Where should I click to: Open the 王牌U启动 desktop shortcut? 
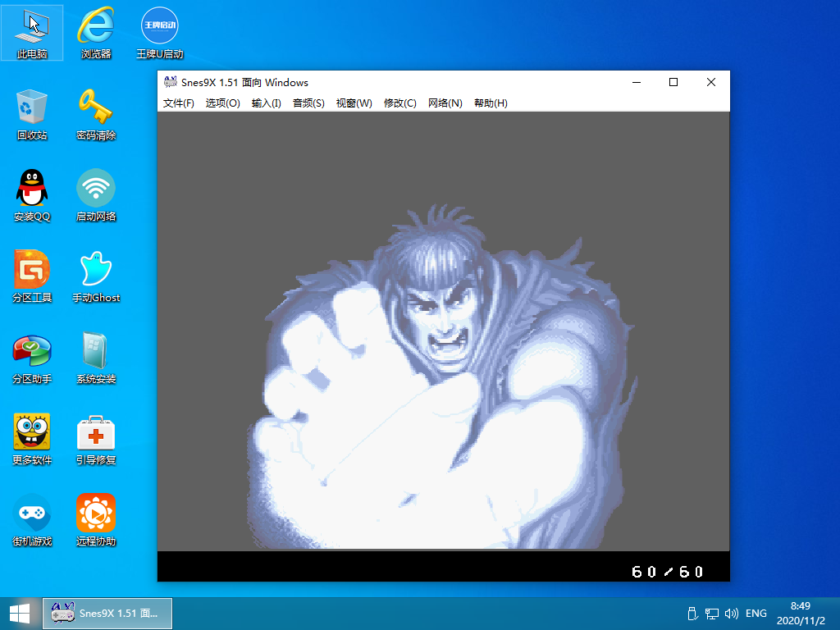(160, 33)
